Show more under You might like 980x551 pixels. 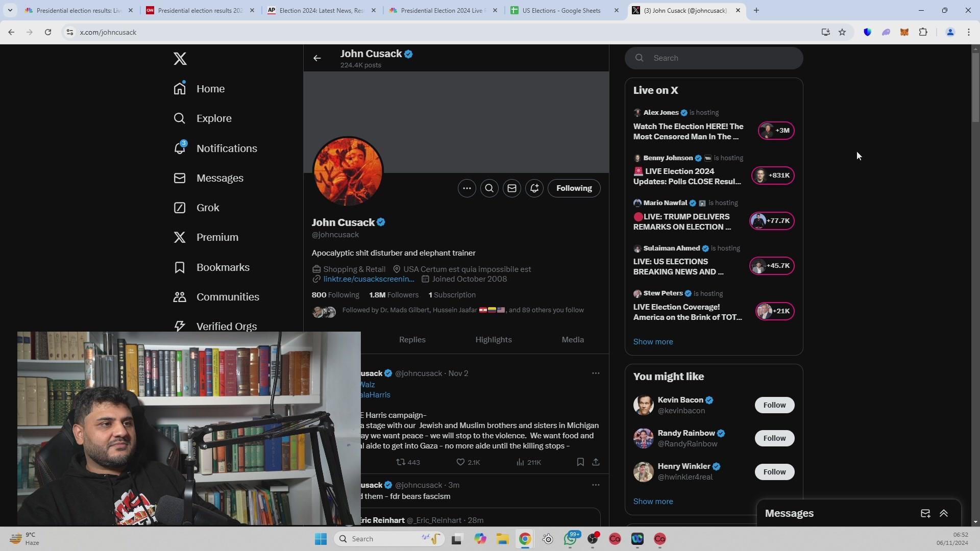coord(653,502)
